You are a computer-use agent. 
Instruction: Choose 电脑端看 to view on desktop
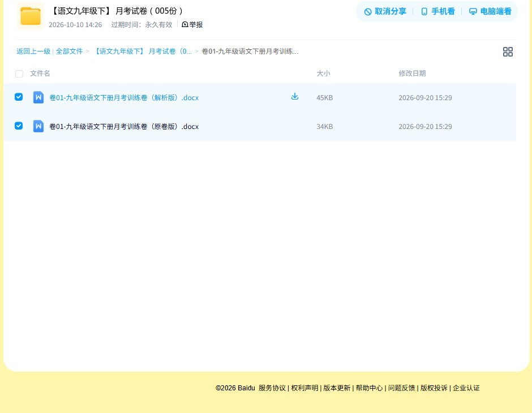click(x=490, y=11)
